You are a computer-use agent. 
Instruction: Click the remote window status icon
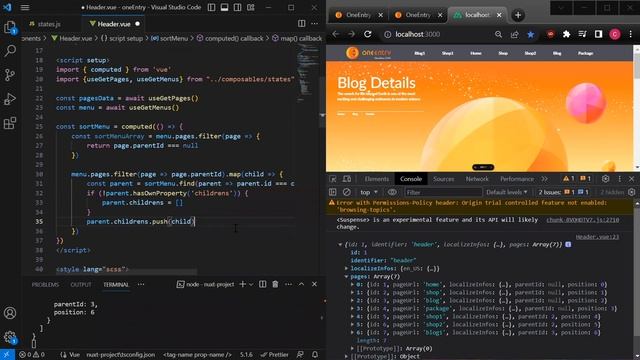click(7, 355)
